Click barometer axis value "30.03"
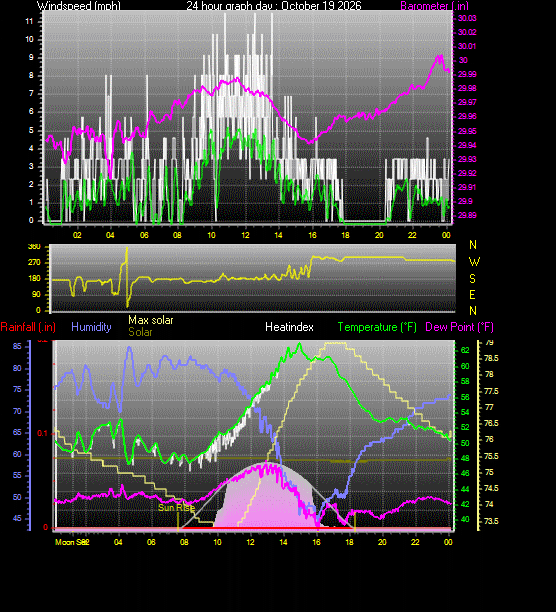556x612 pixels. [467, 18]
